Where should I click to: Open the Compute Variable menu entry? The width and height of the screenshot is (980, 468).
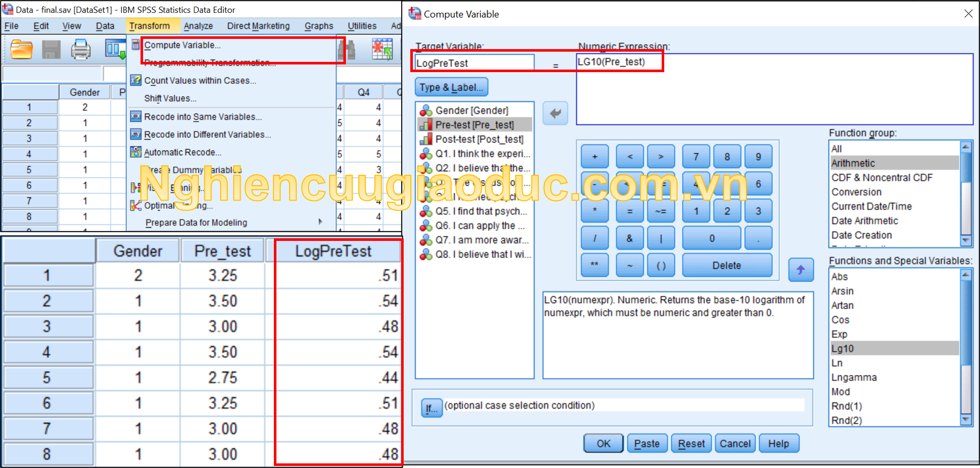click(x=182, y=45)
